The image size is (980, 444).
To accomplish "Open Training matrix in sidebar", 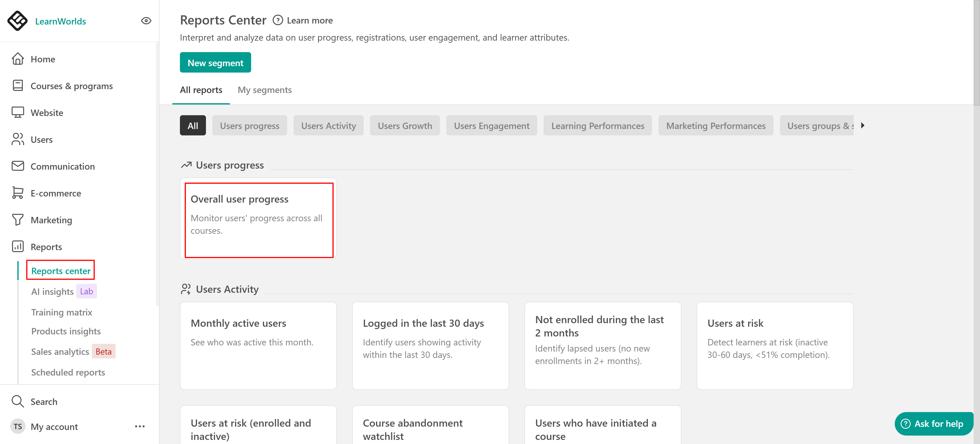I will pyautogui.click(x=62, y=312).
